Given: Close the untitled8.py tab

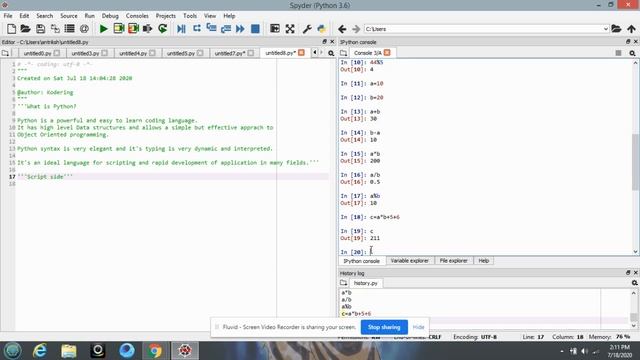Looking at the screenshot, I should pos(301,53).
